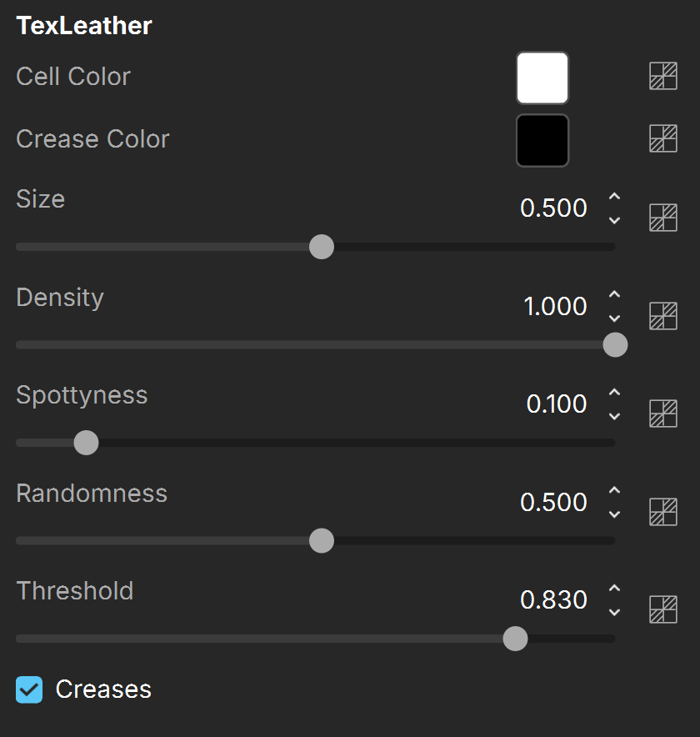Viewport: 700px width, 737px height.
Task: Click texture map icon for Cell Color
Action: click(662, 76)
